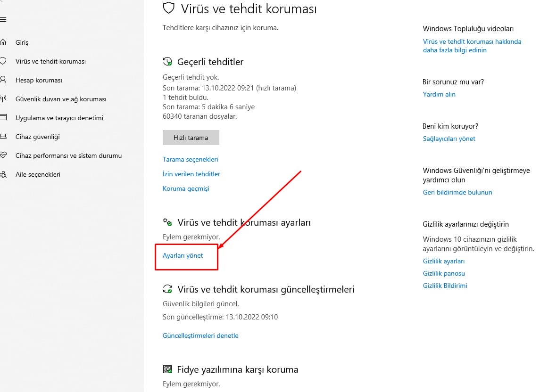Screen dimensions: 540x392
Task: Click Ayarları yönet link
Action: pyautogui.click(x=183, y=255)
